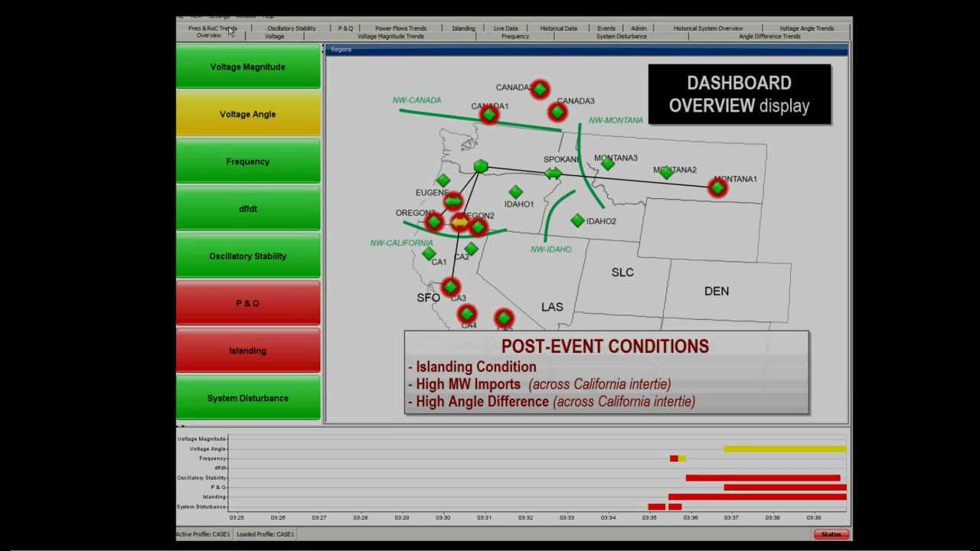980x551 pixels.
Task: Select the CA2 station marker
Action: [x=471, y=249]
